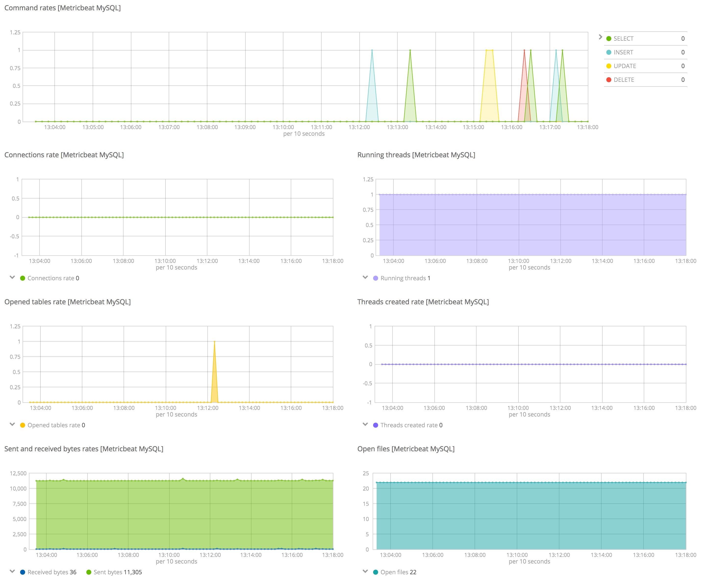The height and width of the screenshot is (588, 706).
Task: Toggle the Threads created rate legend item
Action: click(408, 425)
